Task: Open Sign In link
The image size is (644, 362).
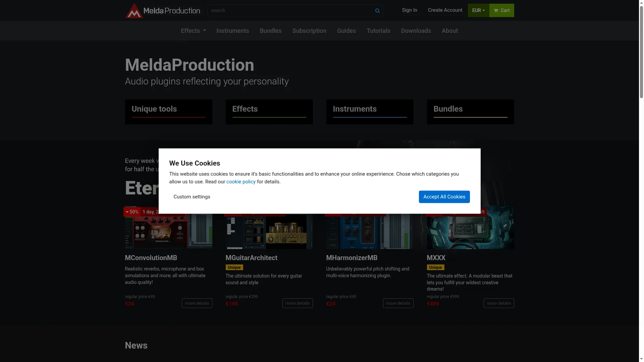Action: pos(409,10)
